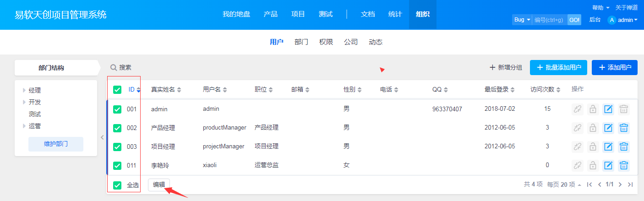Go to previous page arrow
The image size is (644, 201).
click(x=599, y=185)
